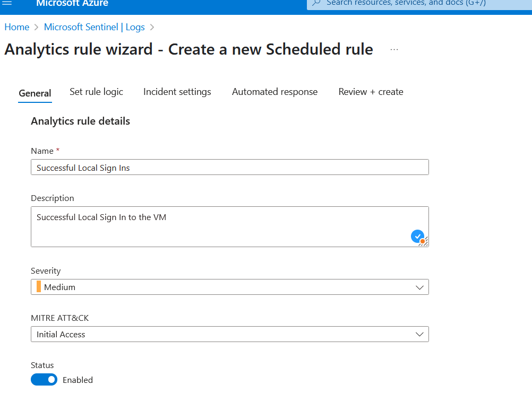This screenshot has width=532, height=411.
Task: Click the Status field label
Action: tap(42, 365)
